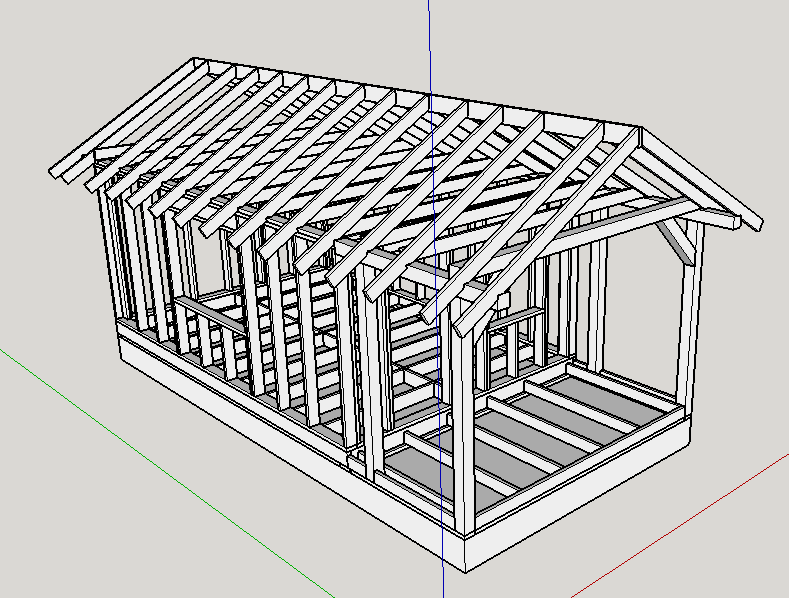Click the front gable peak of the roof

[636, 130]
